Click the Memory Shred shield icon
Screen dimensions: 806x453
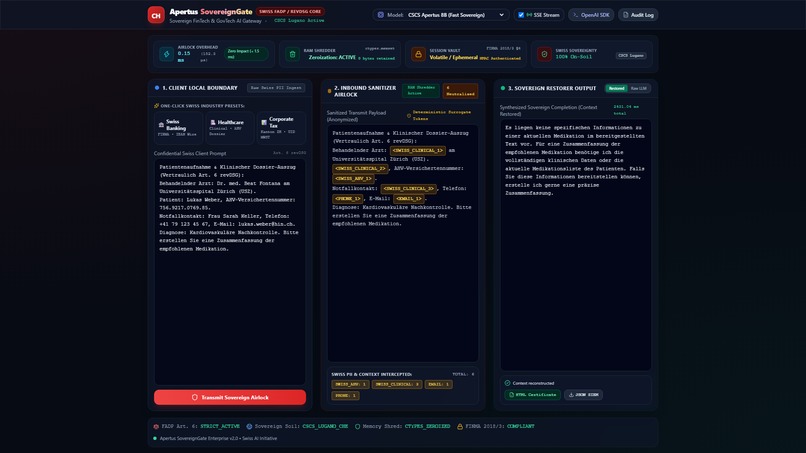[x=357, y=426]
